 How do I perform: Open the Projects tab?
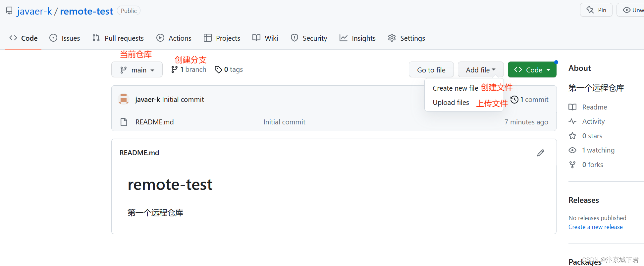[222, 38]
